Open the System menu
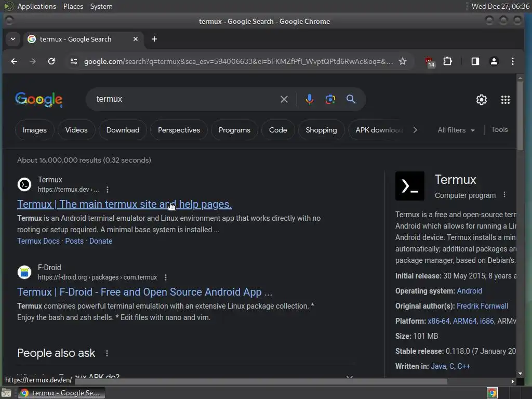The image size is (532, 399). pos(101,6)
